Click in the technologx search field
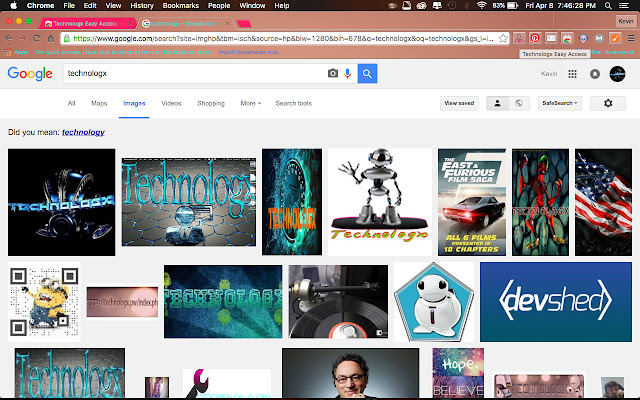Viewport: 640px width, 400px height. [x=194, y=73]
